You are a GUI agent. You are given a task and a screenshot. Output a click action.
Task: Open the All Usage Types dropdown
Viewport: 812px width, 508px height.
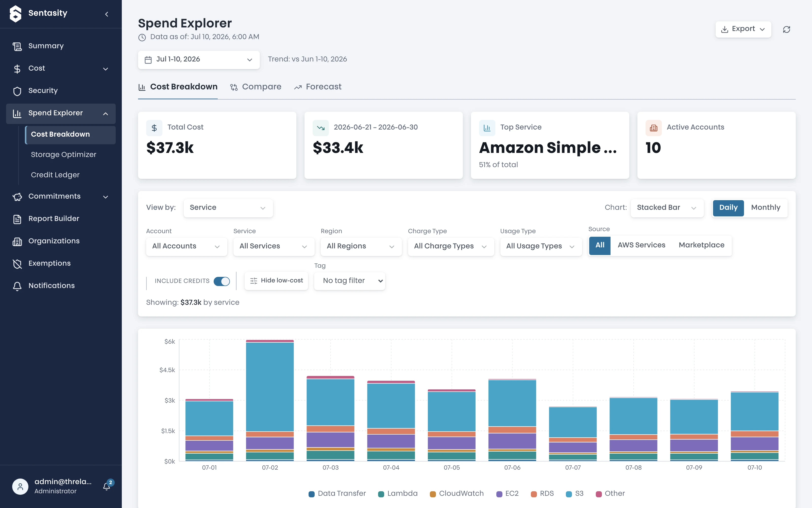coord(541,247)
